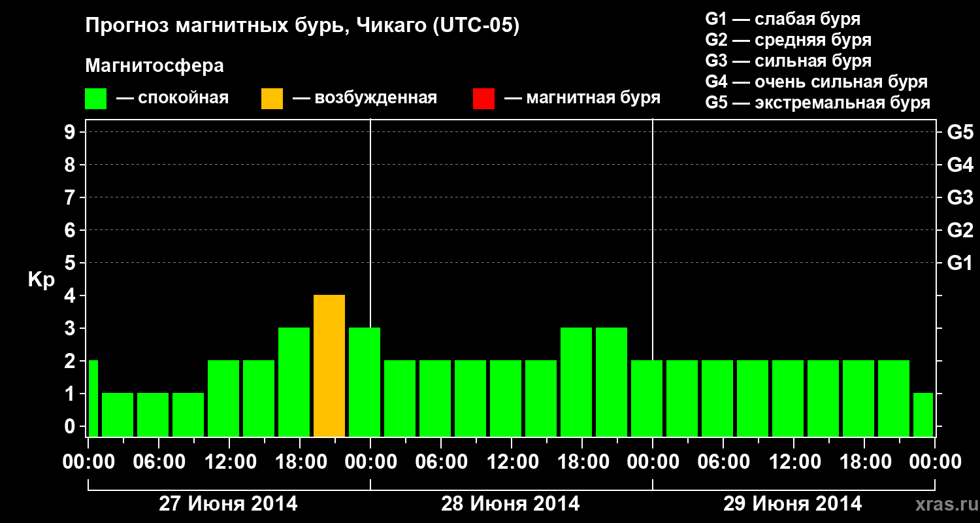This screenshot has width=980, height=523.
Task: Click the chart title 'Прогноз магнитных бурь, Чикаго (UTC-05)'
Action: click(302, 27)
